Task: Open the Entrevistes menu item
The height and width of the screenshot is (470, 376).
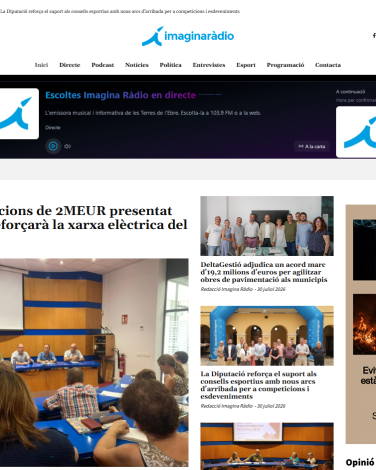Action: [x=209, y=65]
